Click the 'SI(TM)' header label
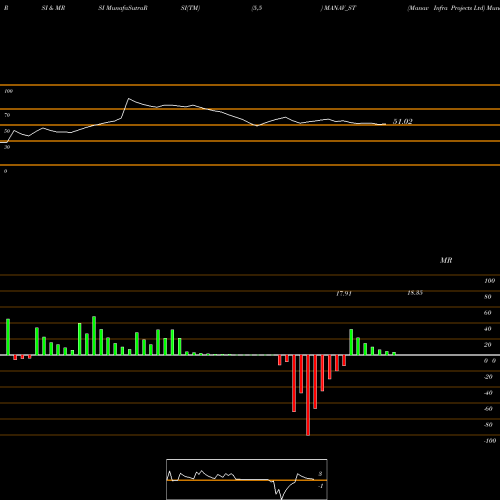The height and width of the screenshot is (500, 500). (x=190, y=8)
